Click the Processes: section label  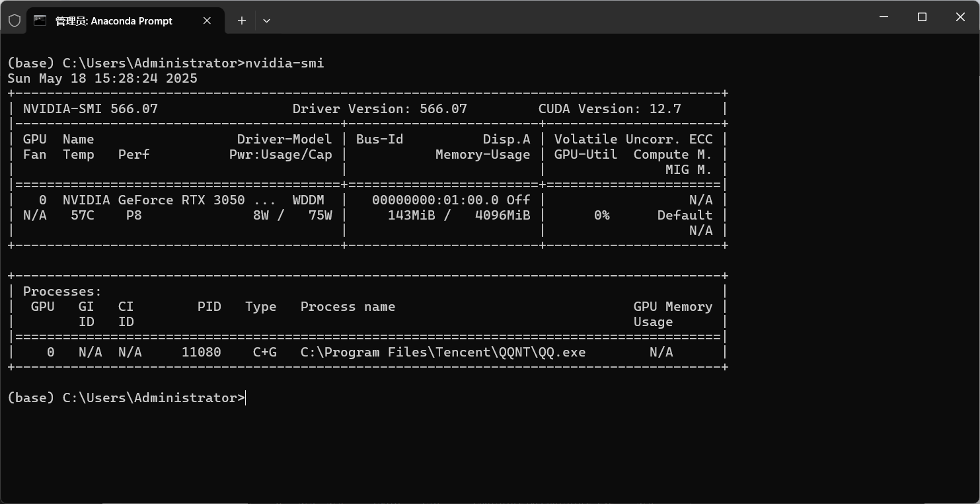point(63,291)
